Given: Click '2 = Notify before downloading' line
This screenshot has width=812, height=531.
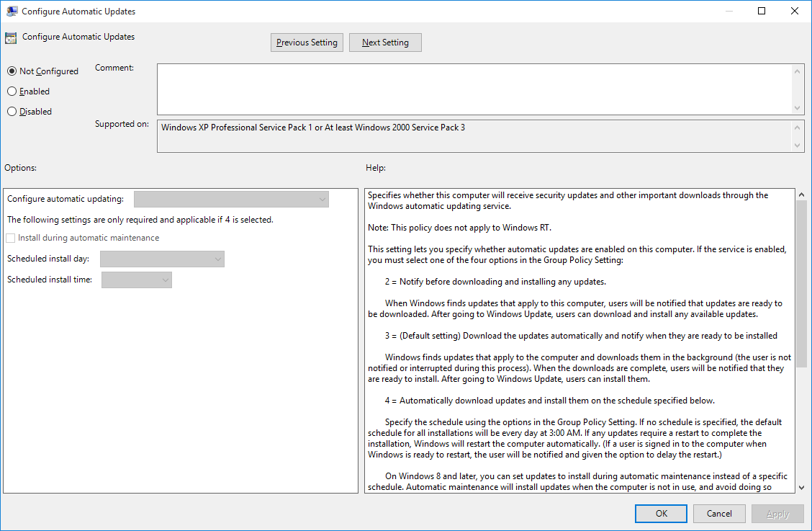Looking at the screenshot, I should click(495, 282).
